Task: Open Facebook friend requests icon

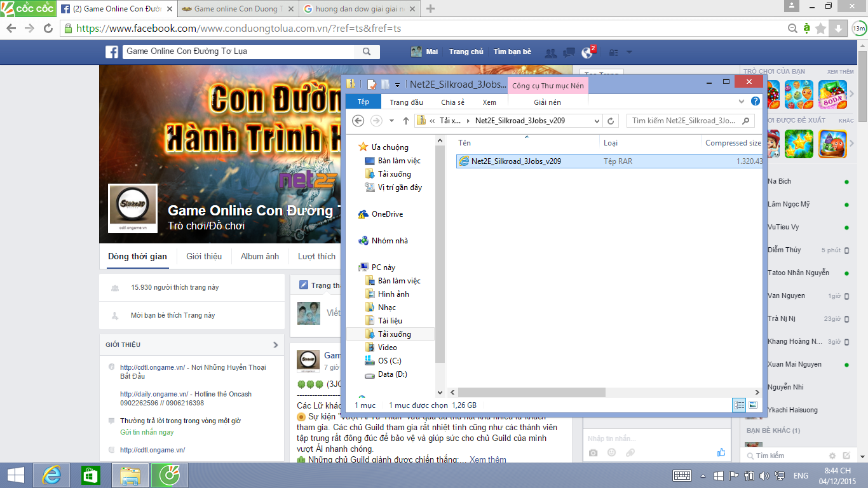Action: tap(551, 52)
